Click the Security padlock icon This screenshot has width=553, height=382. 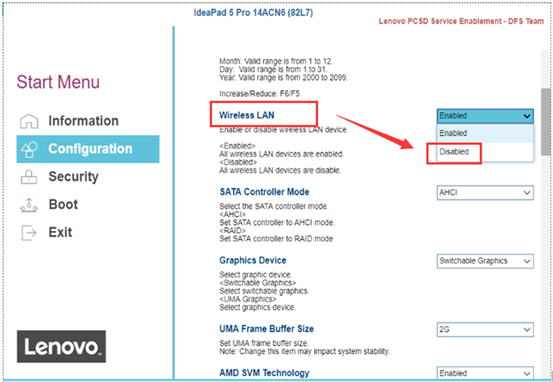coord(29,177)
